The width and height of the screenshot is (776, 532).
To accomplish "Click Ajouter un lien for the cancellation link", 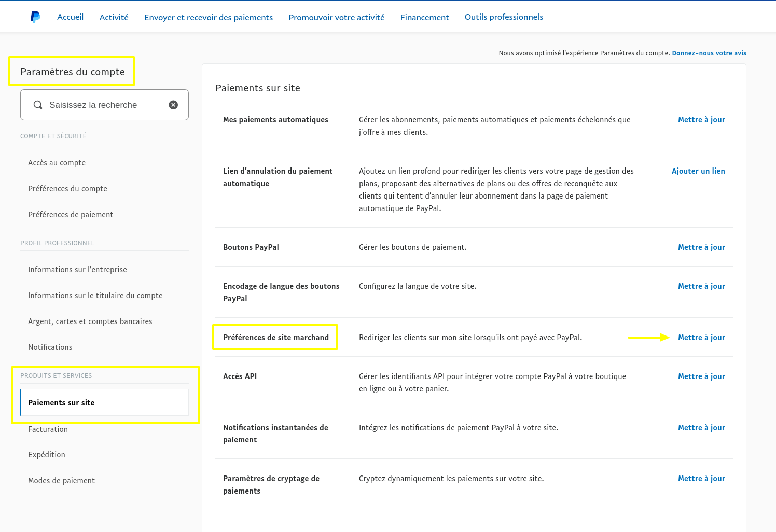I will point(698,171).
